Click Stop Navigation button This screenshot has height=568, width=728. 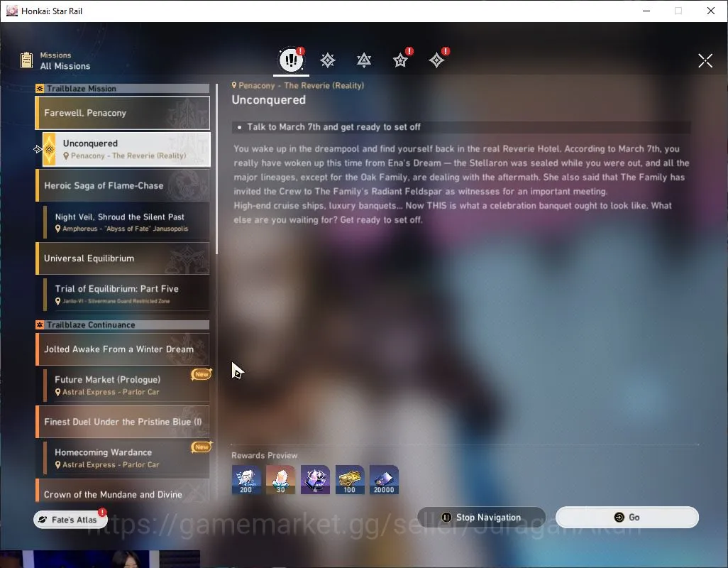click(482, 517)
